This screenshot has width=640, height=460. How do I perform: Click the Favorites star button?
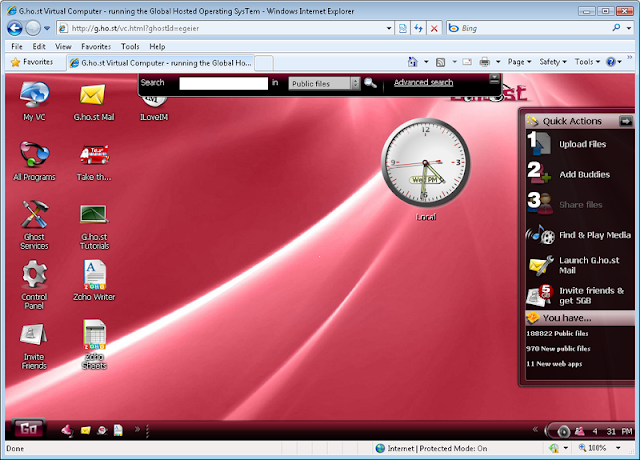[x=32, y=62]
